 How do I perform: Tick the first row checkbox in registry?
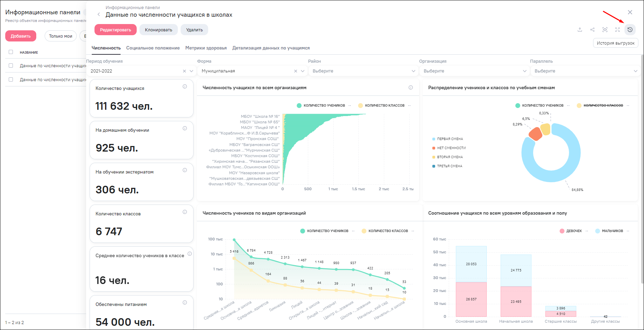11,66
